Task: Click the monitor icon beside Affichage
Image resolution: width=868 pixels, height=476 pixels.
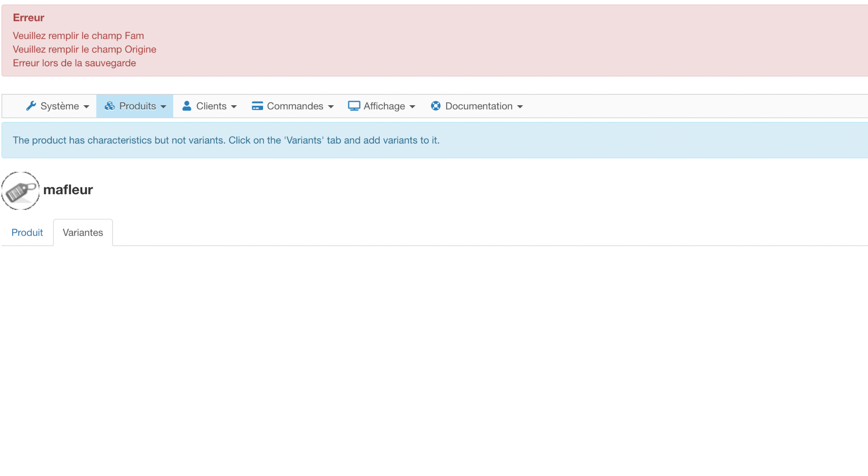Action: (354, 106)
